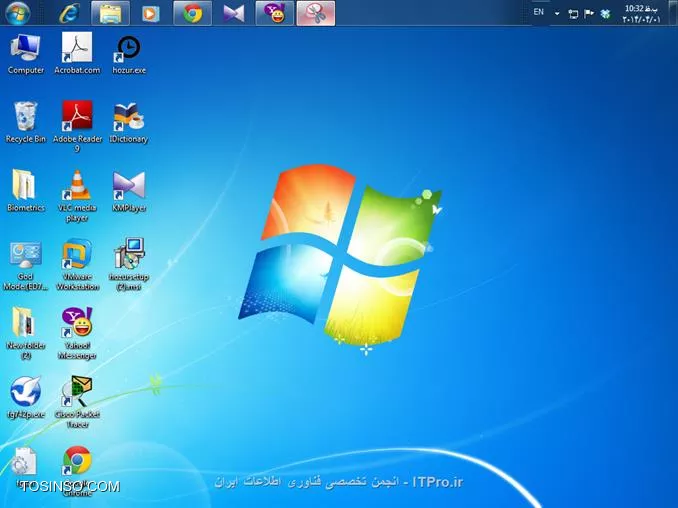Viewport: 678px width, 508px height.
Task: Select the VMware Workstation shortcut
Action: 77,265
